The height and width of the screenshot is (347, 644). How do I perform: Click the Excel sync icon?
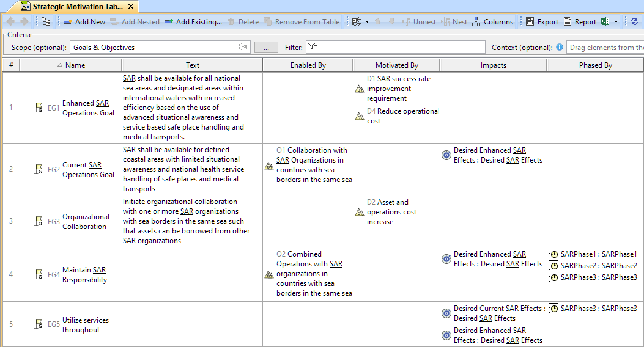(x=605, y=21)
